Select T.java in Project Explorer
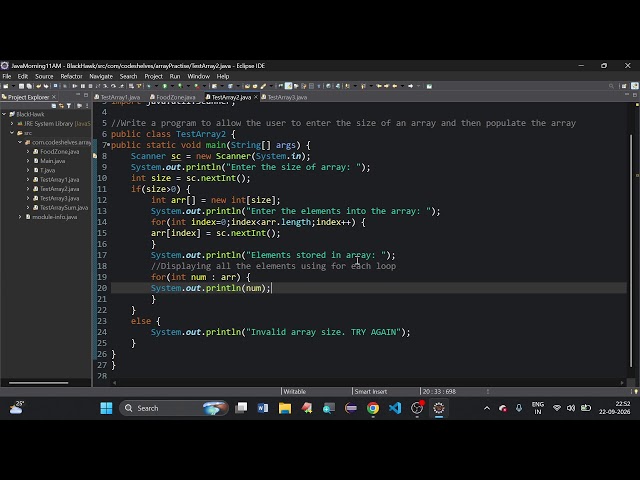The height and width of the screenshot is (480, 640). (x=47, y=170)
